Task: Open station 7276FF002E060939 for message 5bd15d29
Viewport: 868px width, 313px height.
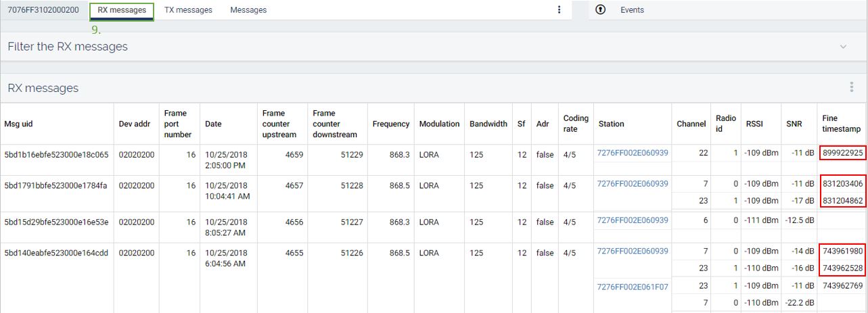Action: pyautogui.click(x=633, y=220)
